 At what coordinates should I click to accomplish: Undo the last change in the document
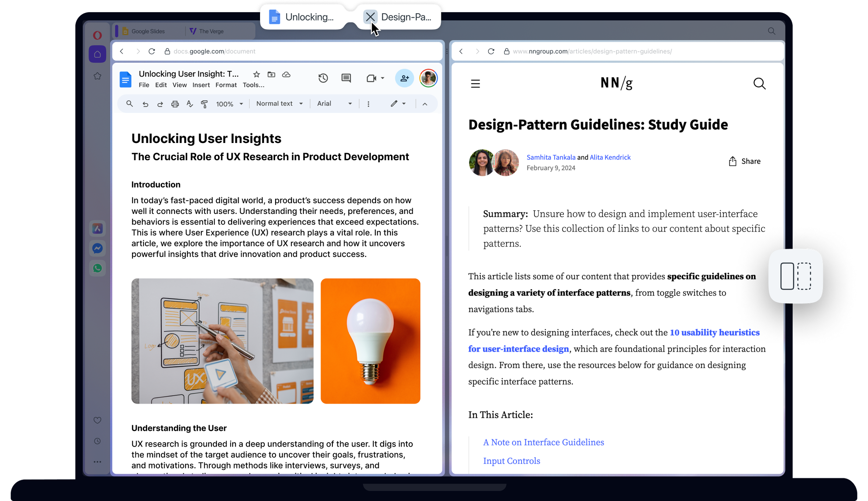145,103
